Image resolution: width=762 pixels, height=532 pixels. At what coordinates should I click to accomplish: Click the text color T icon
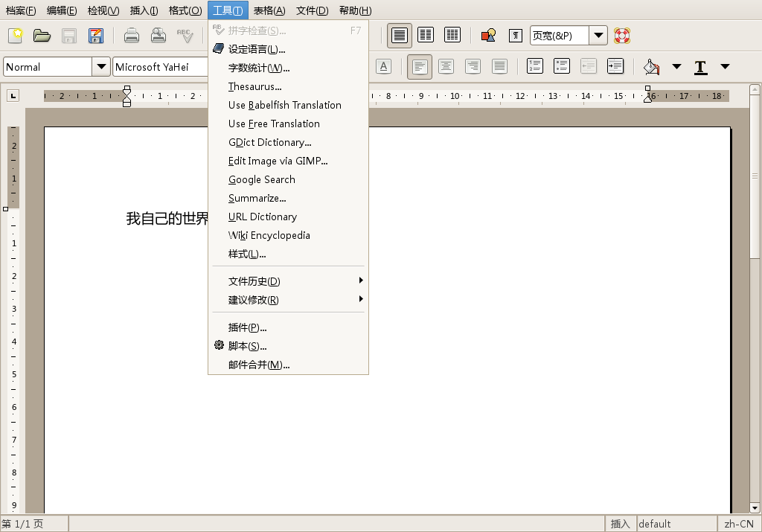pyautogui.click(x=700, y=66)
